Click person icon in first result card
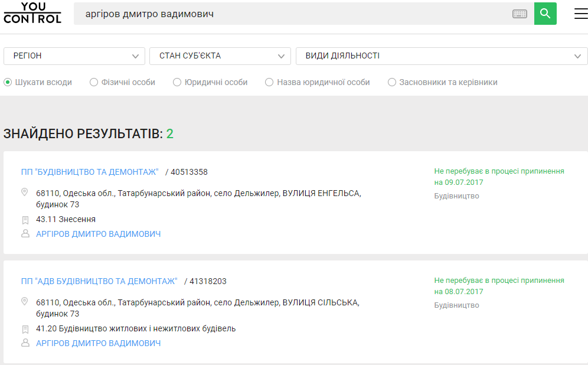Image resolution: width=588 pixels, height=365 pixels. (25, 234)
